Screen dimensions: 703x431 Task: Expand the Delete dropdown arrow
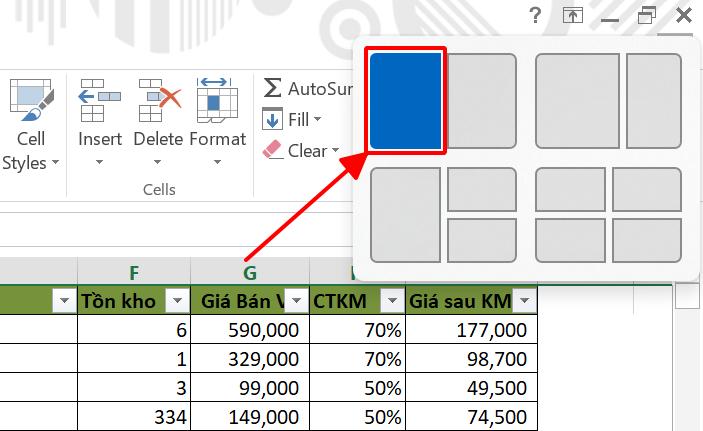pos(157,162)
